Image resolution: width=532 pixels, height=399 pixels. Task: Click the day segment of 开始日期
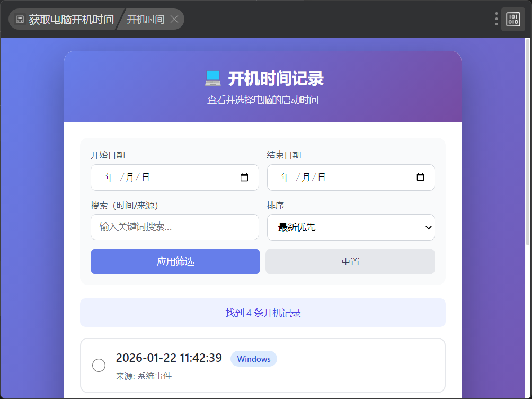coord(146,178)
